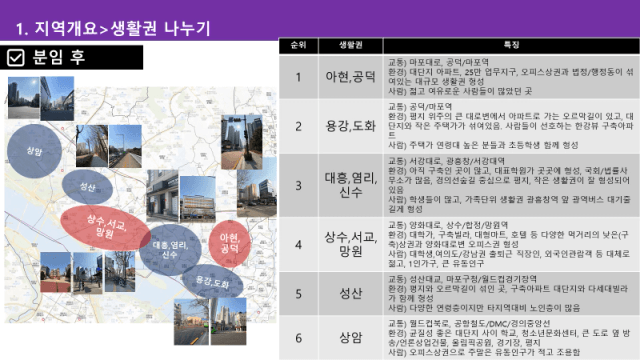This screenshot has height=360, width=640.
Task: Click rank number 3 in the table
Action: pyautogui.click(x=298, y=185)
